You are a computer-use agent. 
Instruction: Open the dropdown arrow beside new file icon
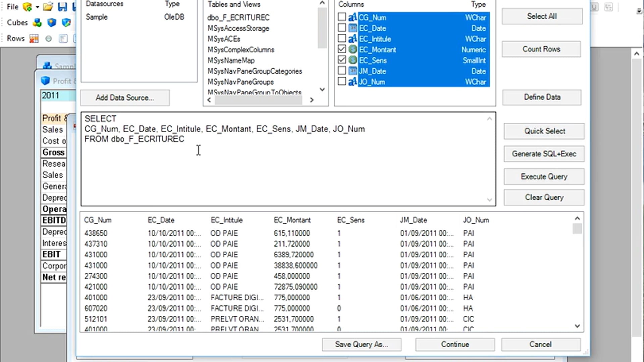coord(37,7)
